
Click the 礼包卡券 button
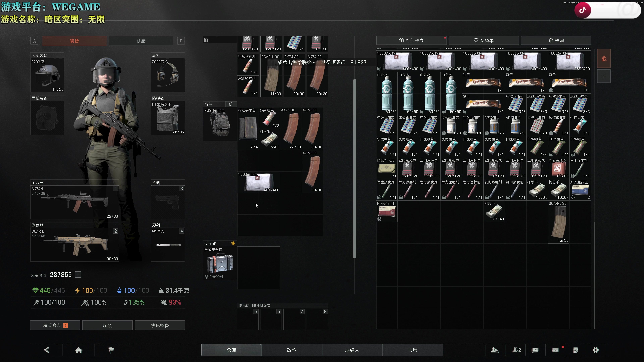click(411, 40)
